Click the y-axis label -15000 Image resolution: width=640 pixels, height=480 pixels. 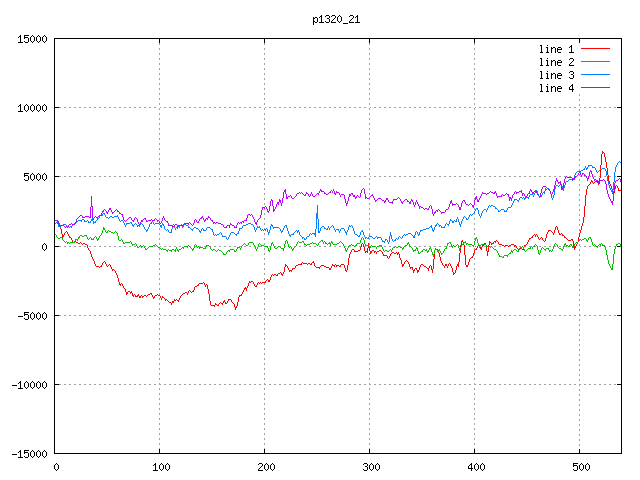point(29,454)
